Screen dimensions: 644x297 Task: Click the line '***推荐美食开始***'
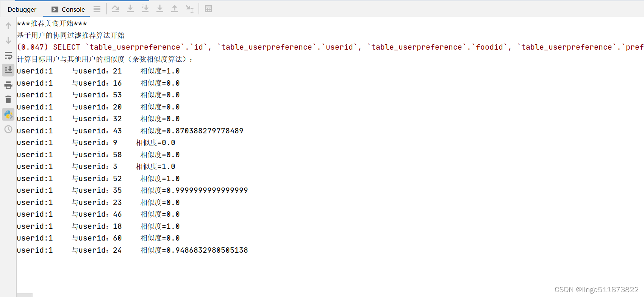pyautogui.click(x=52, y=23)
